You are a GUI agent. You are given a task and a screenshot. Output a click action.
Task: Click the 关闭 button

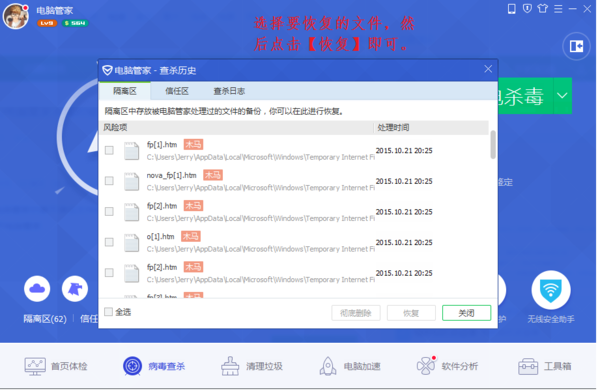466,313
